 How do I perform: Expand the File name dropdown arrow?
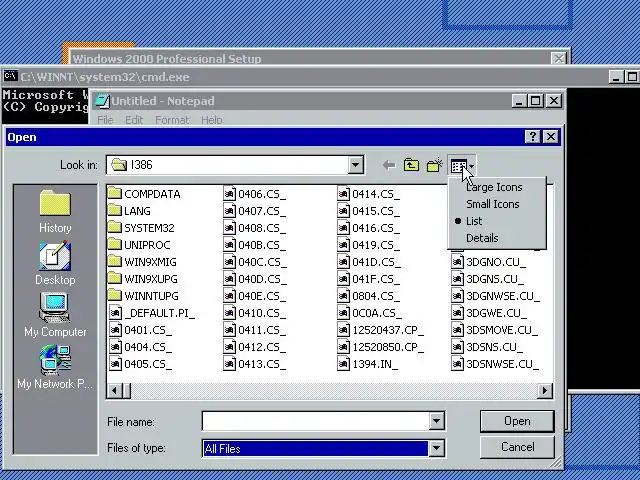(x=436, y=421)
